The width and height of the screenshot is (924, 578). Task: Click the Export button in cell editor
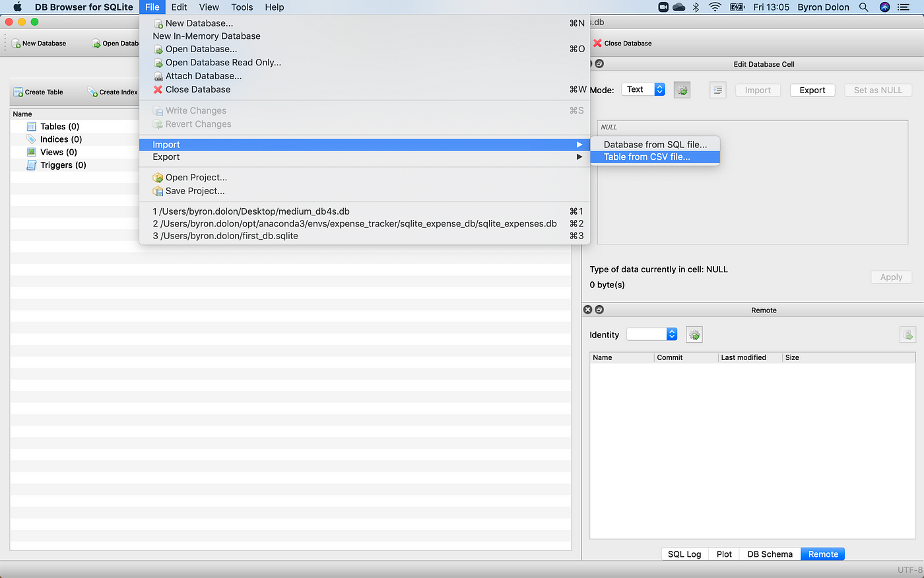pos(812,90)
